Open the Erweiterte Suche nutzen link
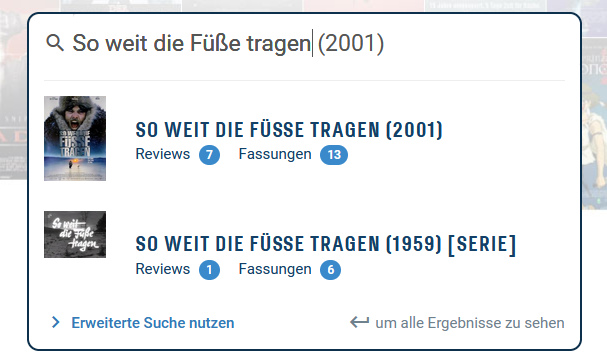 tap(153, 323)
